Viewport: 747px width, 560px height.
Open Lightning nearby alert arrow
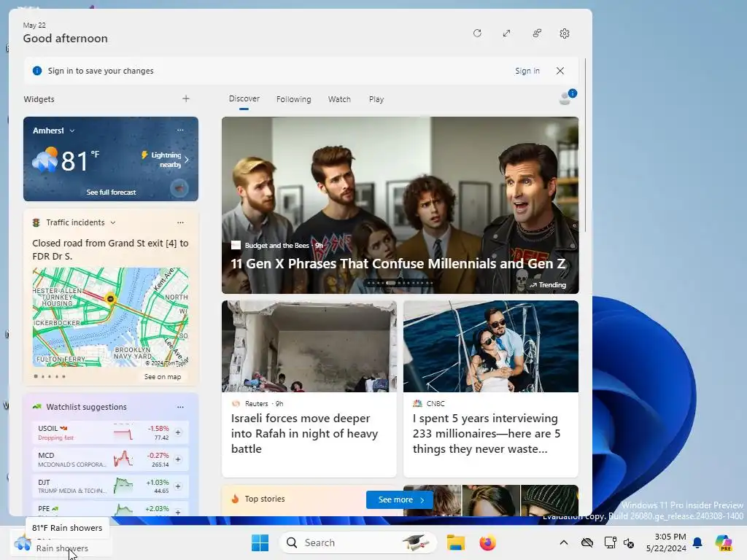pos(187,160)
